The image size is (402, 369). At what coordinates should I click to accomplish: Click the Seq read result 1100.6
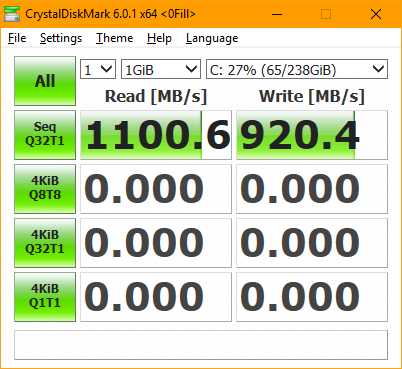pyautogui.click(x=156, y=135)
